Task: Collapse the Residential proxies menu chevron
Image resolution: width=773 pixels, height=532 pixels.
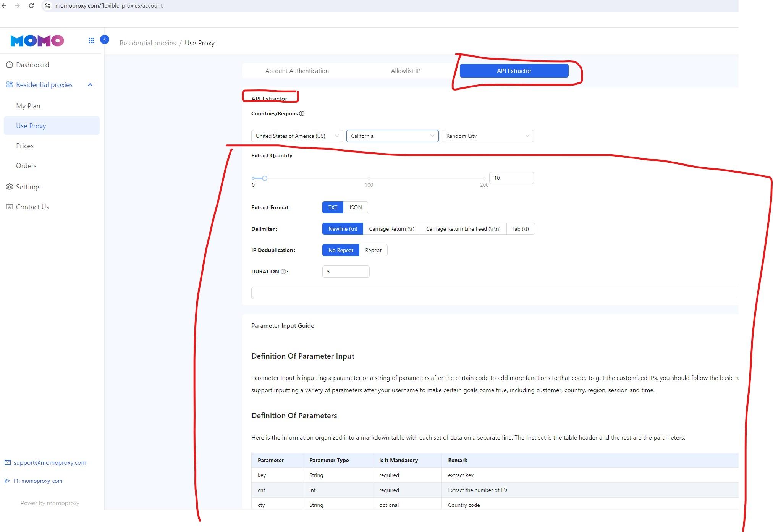Action: click(90, 85)
